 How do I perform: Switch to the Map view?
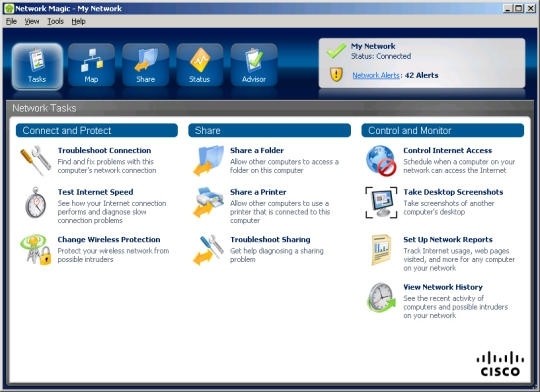(x=91, y=65)
